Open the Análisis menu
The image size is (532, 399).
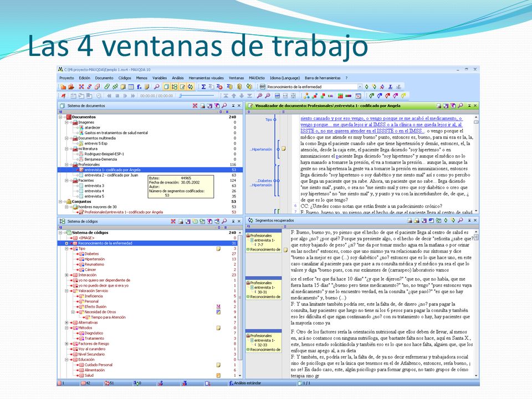tap(178, 78)
